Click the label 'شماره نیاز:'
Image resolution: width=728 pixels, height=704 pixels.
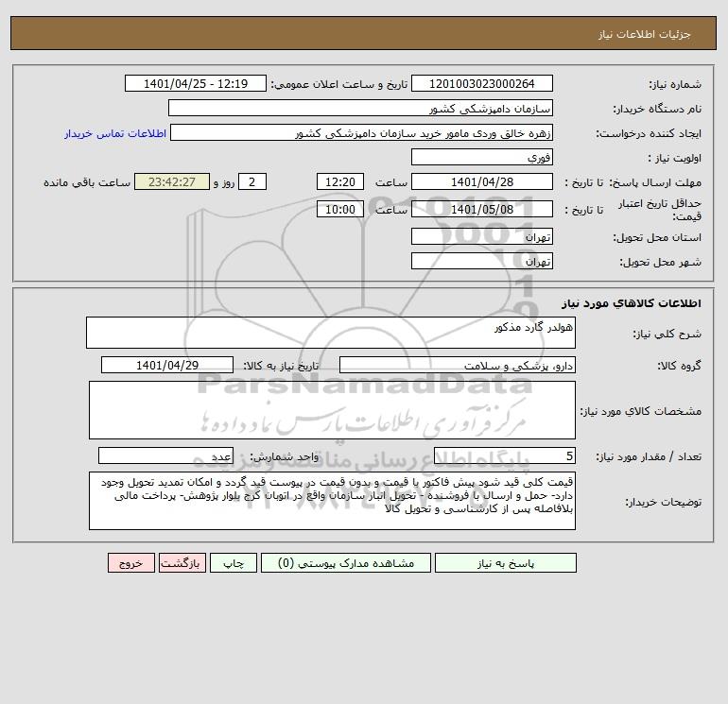(675, 84)
